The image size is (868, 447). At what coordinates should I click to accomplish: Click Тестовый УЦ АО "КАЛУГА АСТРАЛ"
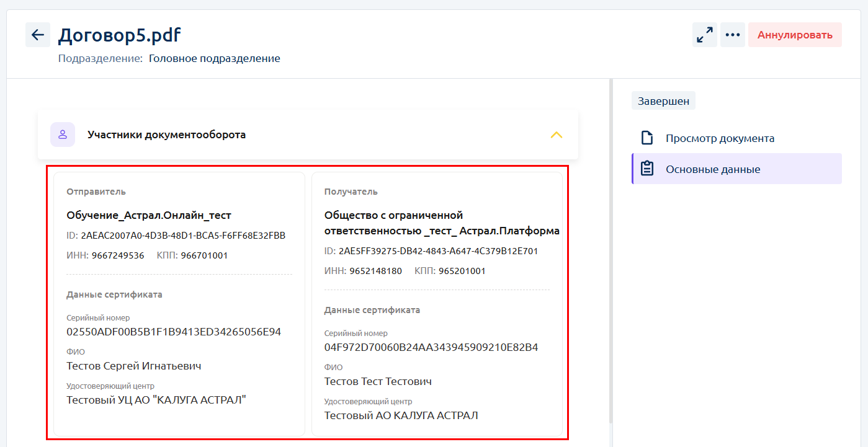pos(156,400)
